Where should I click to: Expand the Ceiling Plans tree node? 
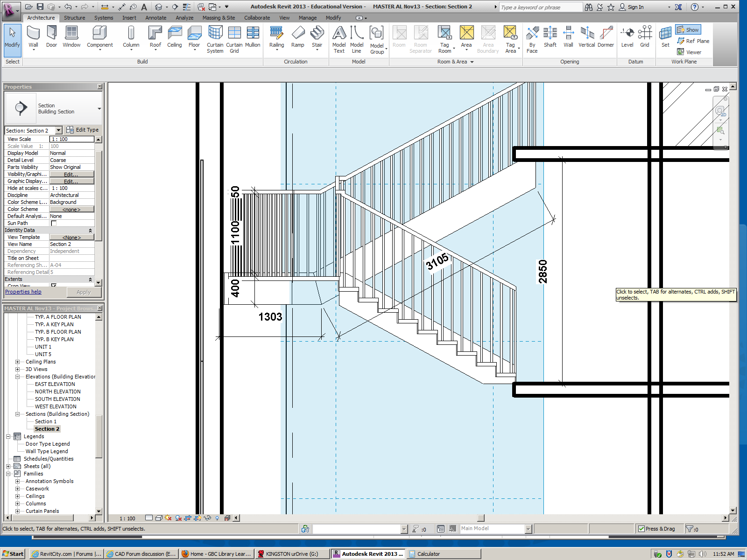18,362
